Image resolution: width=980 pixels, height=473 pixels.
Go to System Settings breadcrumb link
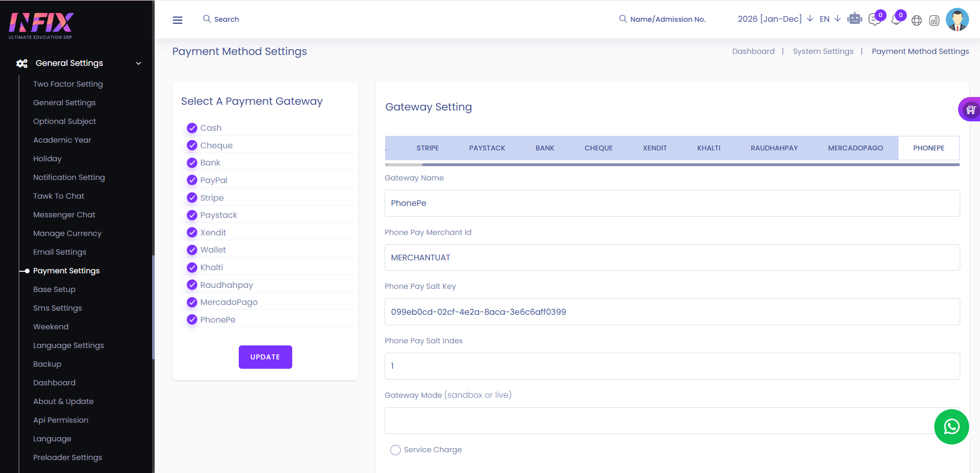click(x=823, y=51)
